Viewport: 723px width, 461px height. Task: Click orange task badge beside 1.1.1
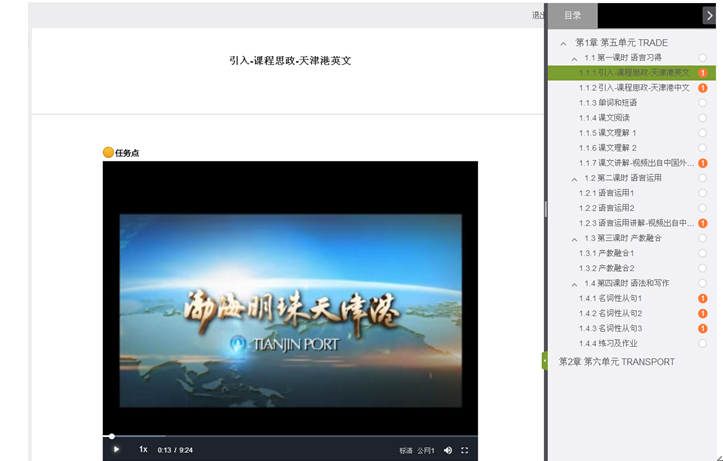click(x=703, y=73)
